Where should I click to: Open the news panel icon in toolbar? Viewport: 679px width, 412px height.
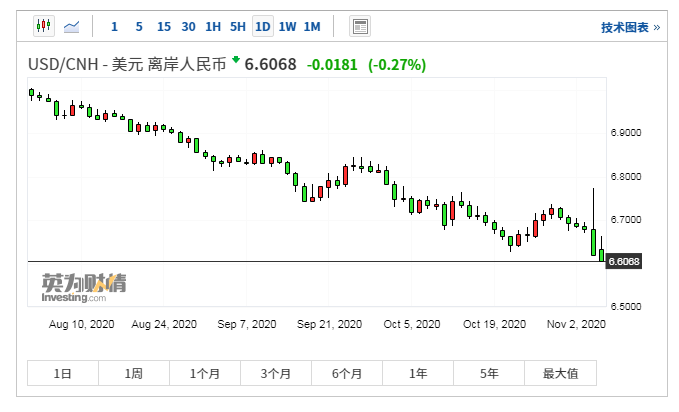[x=360, y=26]
